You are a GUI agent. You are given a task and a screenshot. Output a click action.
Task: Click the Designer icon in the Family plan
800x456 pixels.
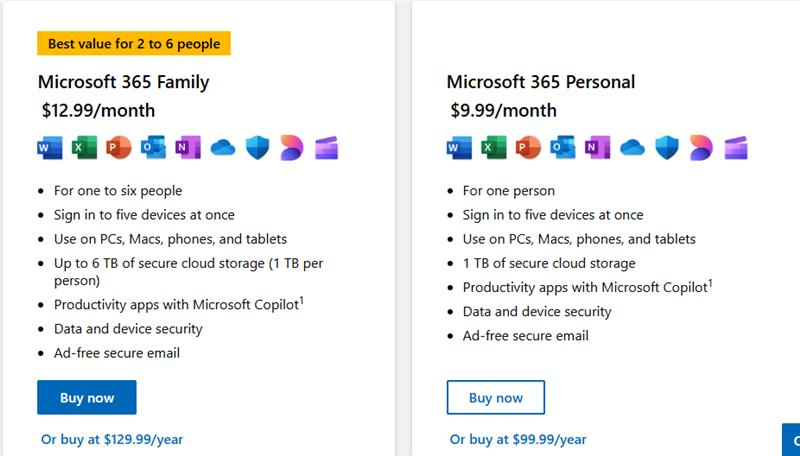(292, 148)
